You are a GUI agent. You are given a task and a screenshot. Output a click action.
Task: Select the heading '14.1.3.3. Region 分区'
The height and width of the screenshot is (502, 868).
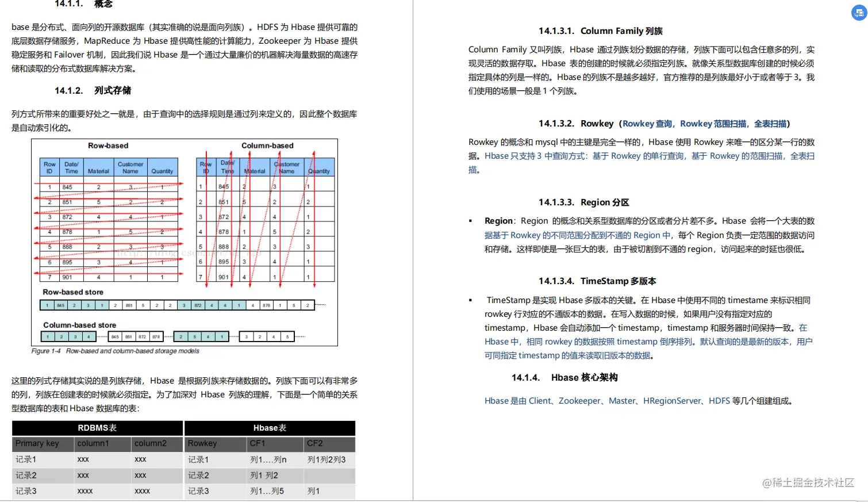(x=583, y=202)
